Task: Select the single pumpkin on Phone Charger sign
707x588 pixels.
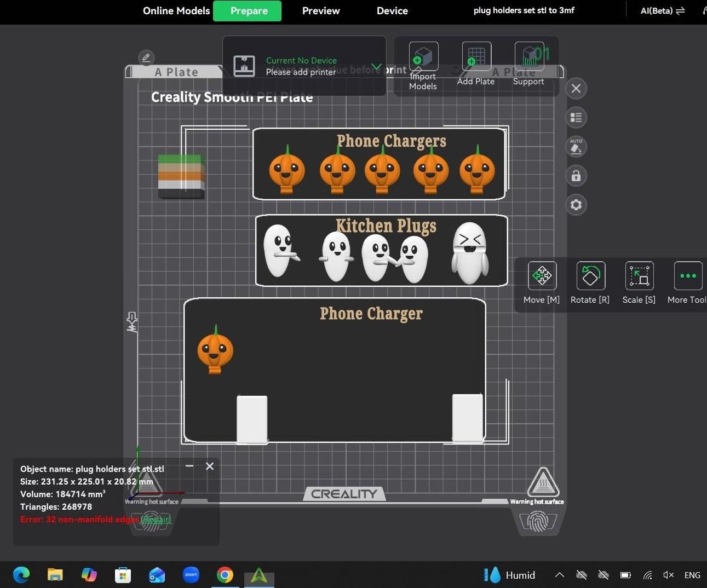Action: coord(215,349)
